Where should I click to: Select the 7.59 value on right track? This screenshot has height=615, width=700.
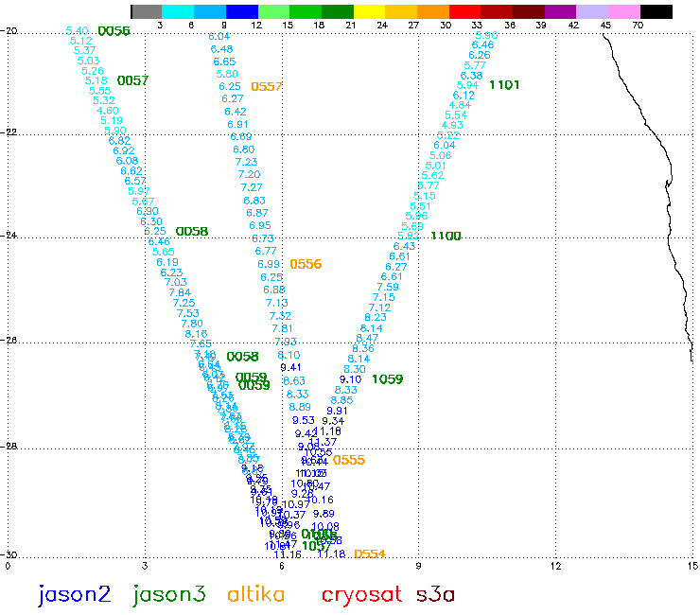(388, 287)
